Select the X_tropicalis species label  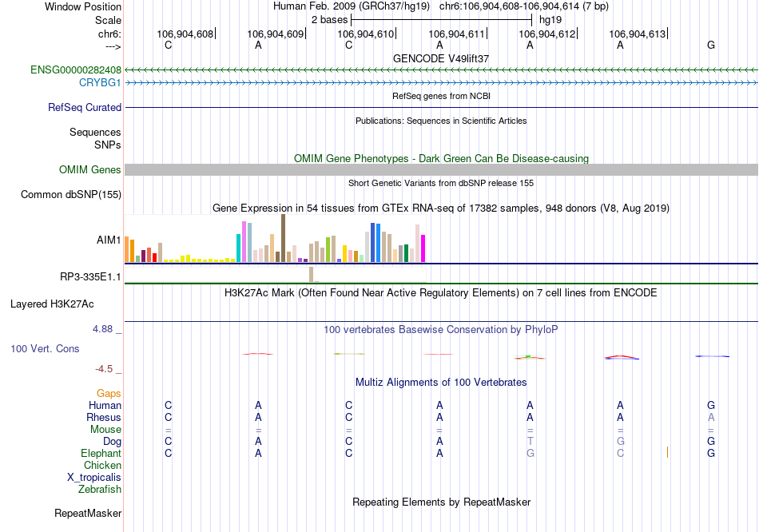(x=94, y=478)
